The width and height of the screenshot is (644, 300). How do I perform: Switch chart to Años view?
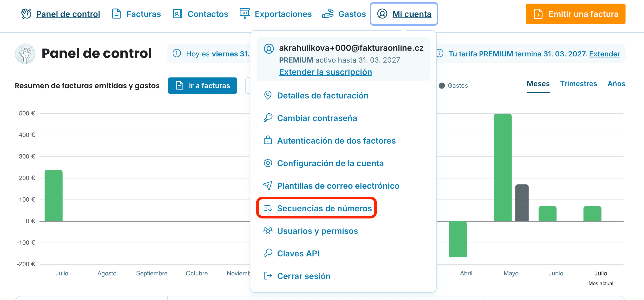(x=617, y=84)
